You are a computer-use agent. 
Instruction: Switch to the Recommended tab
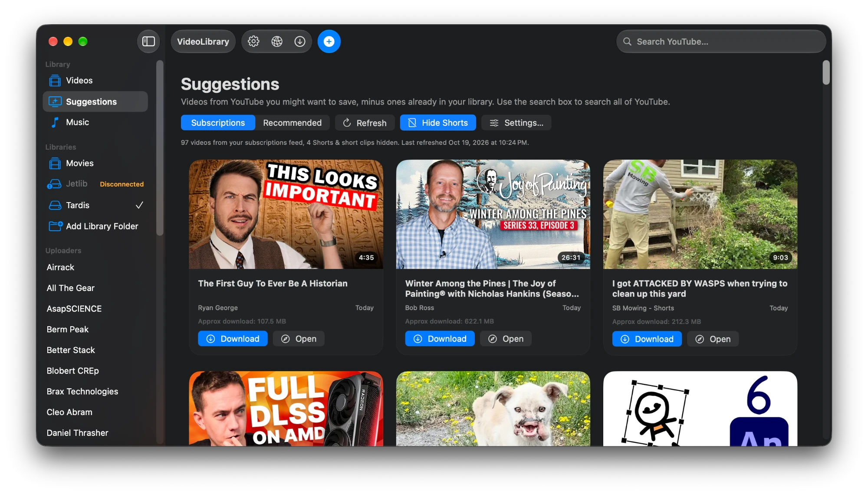[292, 123]
